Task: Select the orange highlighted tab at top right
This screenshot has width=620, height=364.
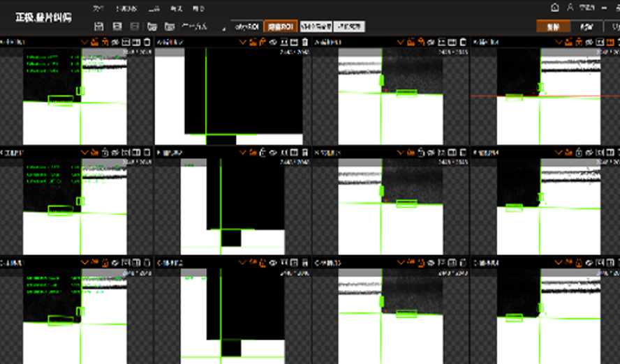Action: click(553, 26)
